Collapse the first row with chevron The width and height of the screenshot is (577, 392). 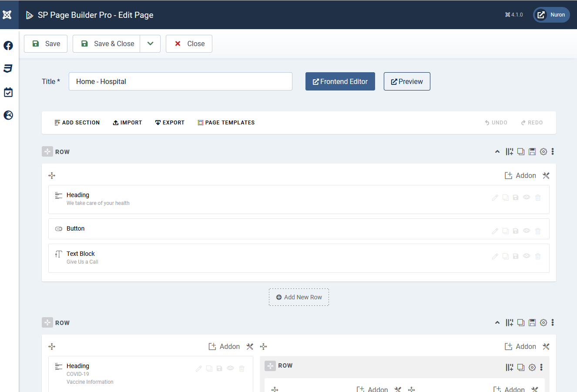[x=497, y=152]
